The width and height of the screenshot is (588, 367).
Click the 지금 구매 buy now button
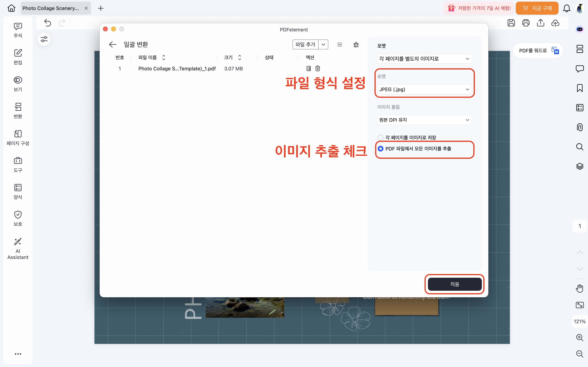pyautogui.click(x=537, y=8)
